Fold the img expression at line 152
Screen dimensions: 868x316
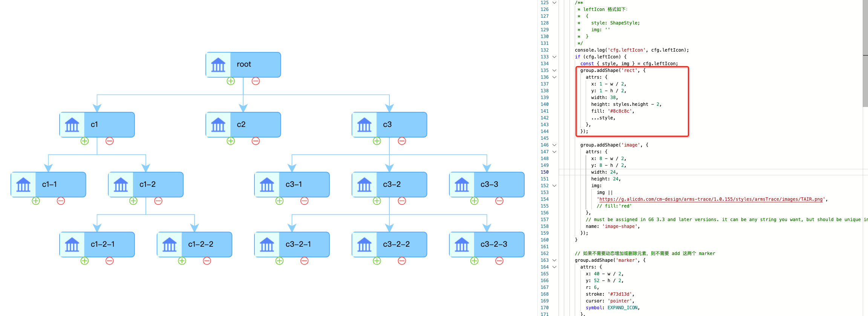pyautogui.click(x=554, y=186)
